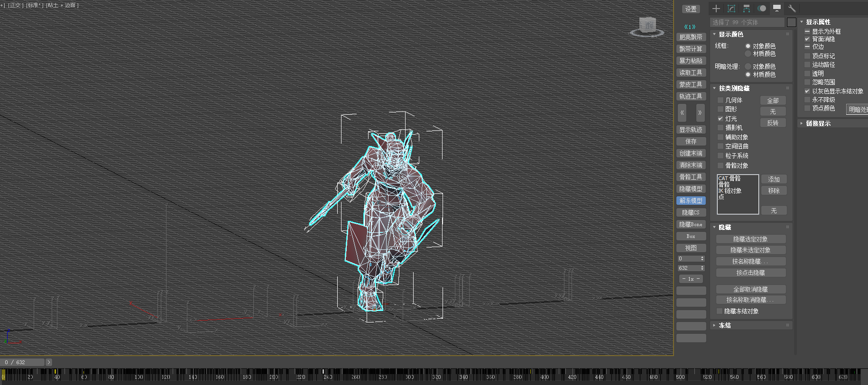
Task: Click the 创建末端 button
Action: click(x=691, y=153)
